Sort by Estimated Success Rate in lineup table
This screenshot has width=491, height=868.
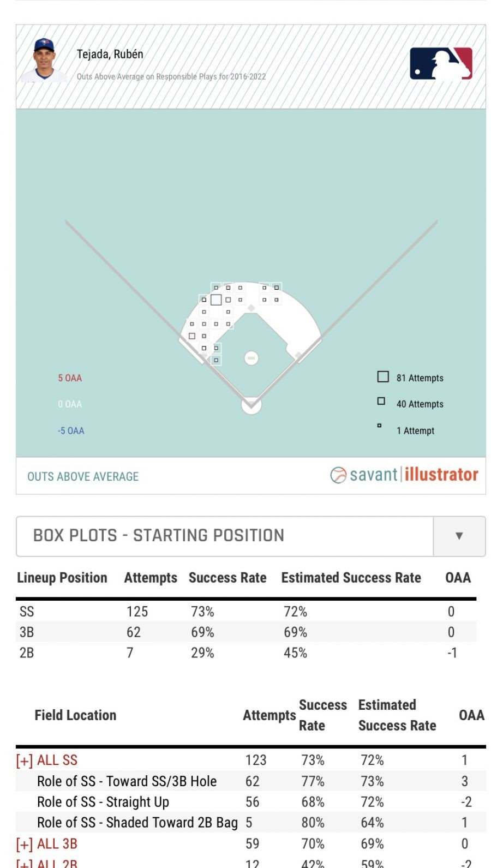point(351,578)
